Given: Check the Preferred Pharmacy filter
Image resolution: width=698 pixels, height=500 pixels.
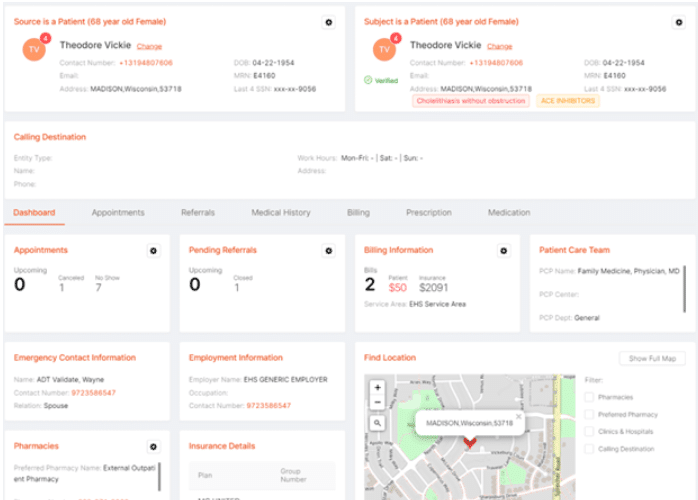Looking at the screenshot, I should 589,414.
